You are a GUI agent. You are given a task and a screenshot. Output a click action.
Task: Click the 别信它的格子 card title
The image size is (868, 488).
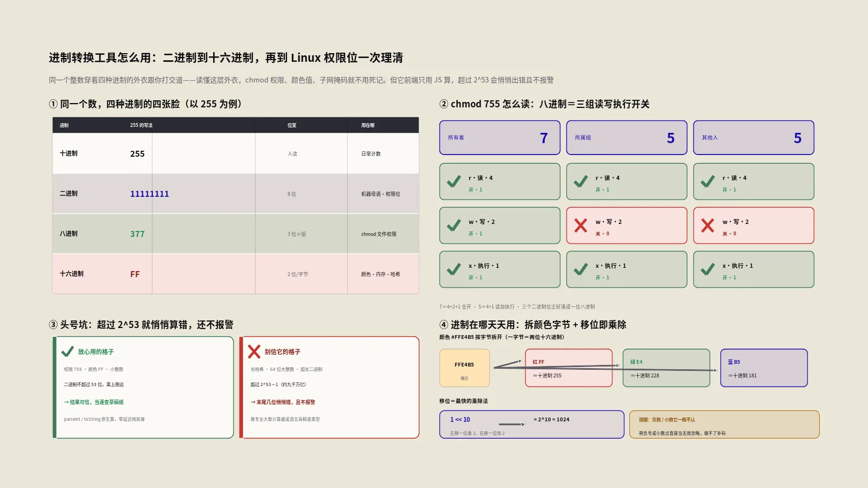[283, 352]
